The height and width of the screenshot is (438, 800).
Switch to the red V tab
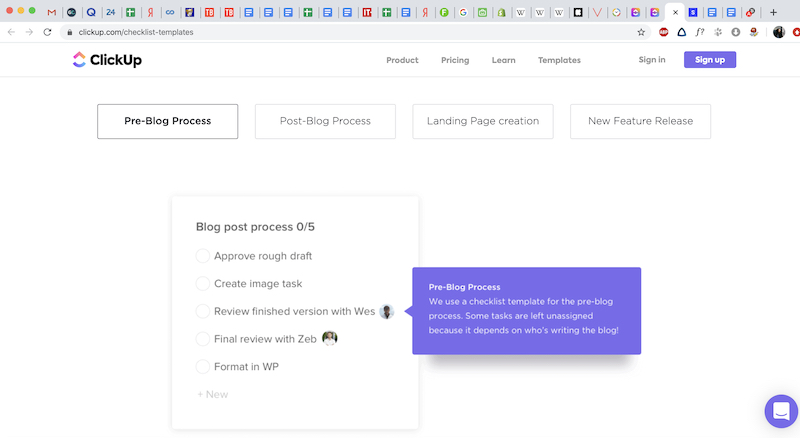pos(597,12)
